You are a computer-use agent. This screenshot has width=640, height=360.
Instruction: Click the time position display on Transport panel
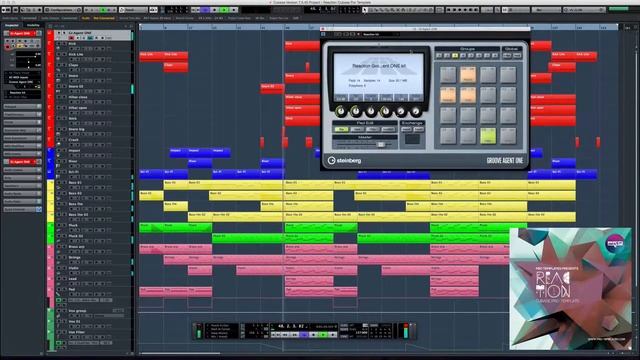click(291, 326)
